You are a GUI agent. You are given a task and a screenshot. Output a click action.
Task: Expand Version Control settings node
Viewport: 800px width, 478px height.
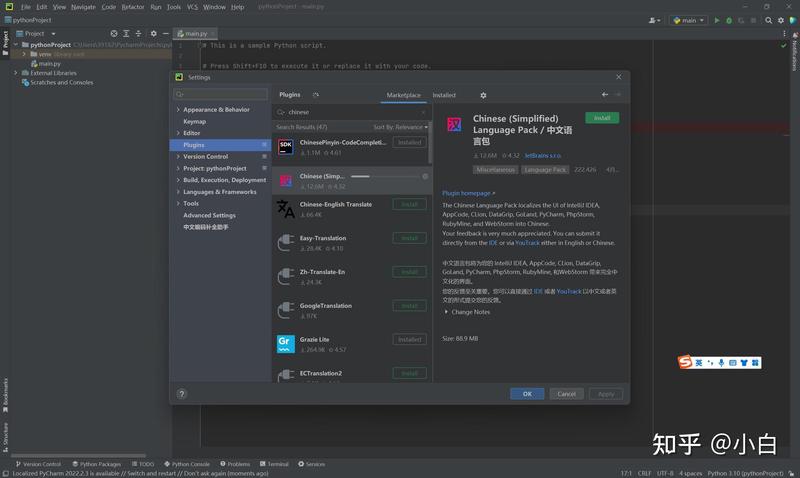(178, 157)
